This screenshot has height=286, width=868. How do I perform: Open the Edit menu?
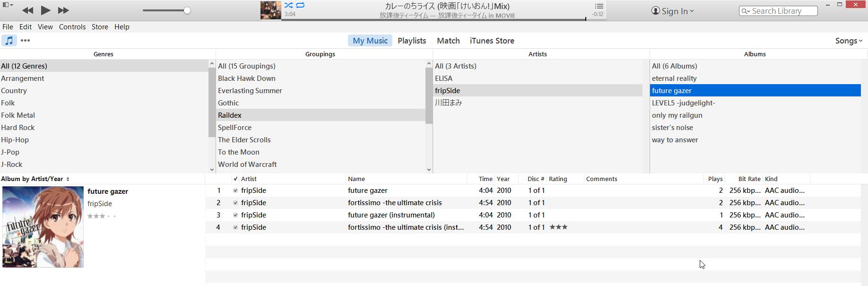[26, 27]
